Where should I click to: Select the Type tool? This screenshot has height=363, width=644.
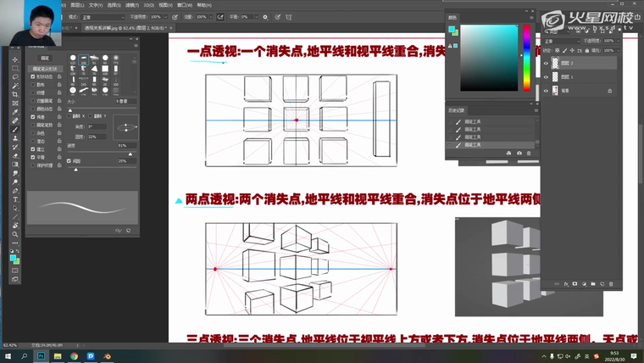(x=15, y=198)
